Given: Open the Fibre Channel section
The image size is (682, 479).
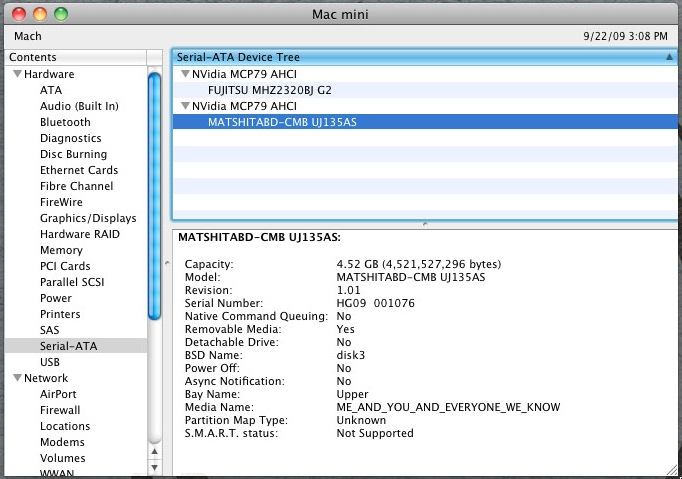Looking at the screenshot, I should tap(77, 186).
